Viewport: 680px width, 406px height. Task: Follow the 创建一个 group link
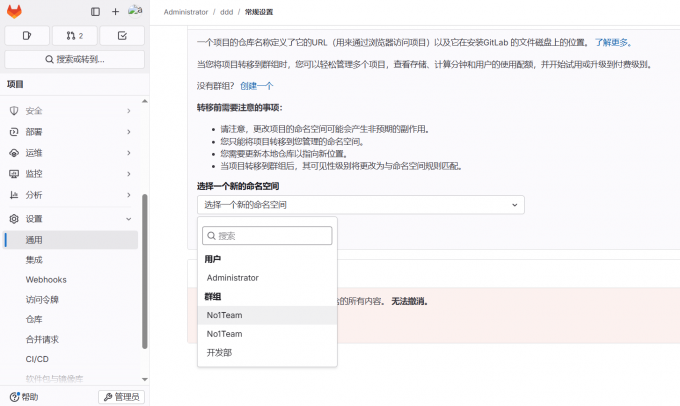[x=257, y=86]
